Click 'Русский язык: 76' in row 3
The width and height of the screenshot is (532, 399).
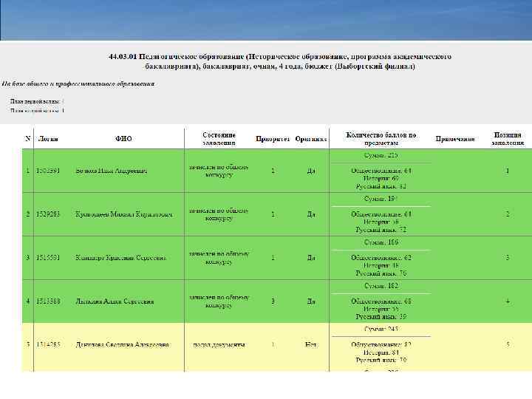381,273
